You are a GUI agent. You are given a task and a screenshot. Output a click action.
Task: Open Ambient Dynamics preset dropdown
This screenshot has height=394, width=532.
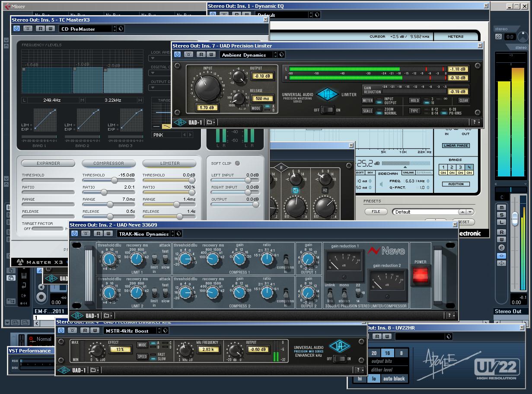point(275,54)
